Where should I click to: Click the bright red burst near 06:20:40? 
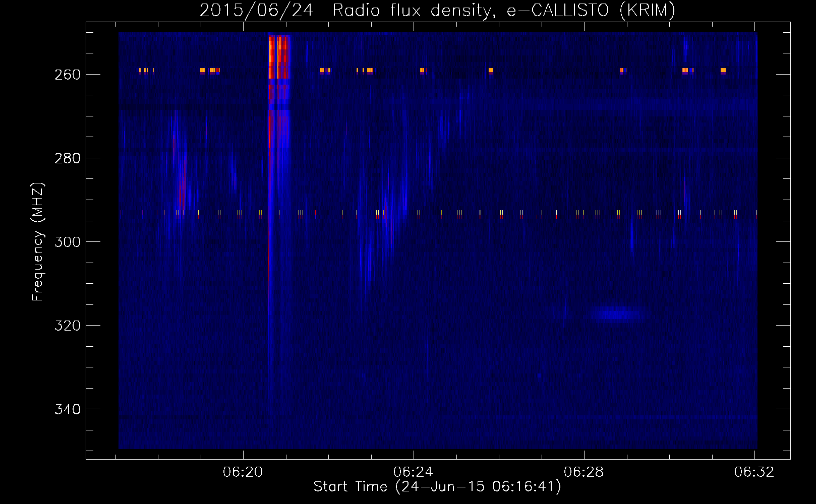[278, 56]
